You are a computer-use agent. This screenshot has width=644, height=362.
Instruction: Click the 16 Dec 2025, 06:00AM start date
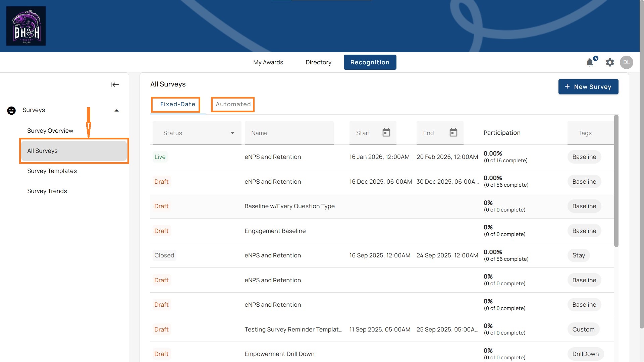point(381,182)
